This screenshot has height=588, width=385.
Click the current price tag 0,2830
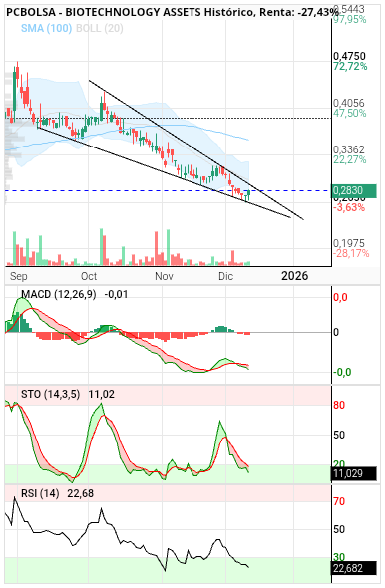[354, 191]
